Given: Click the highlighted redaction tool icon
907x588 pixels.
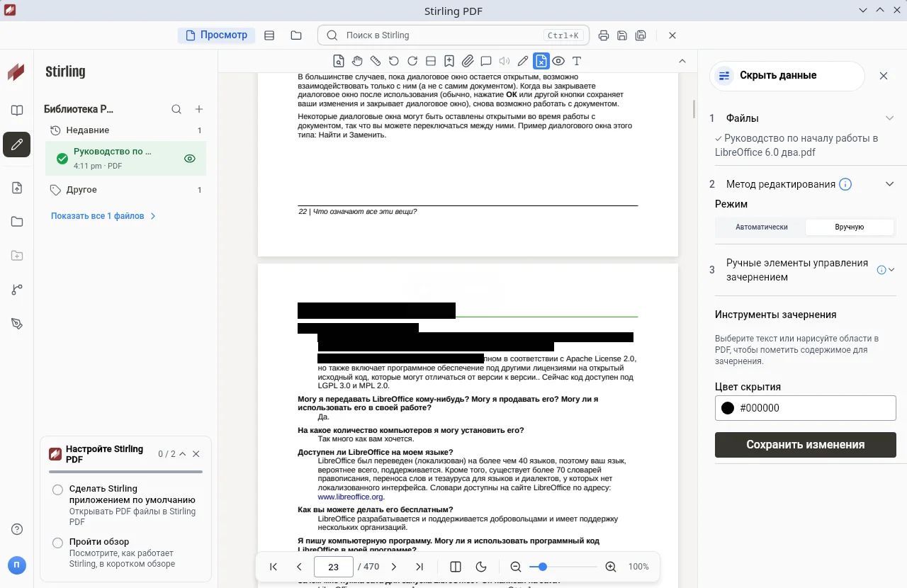Looking at the screenshot, I should click(541, 61).
